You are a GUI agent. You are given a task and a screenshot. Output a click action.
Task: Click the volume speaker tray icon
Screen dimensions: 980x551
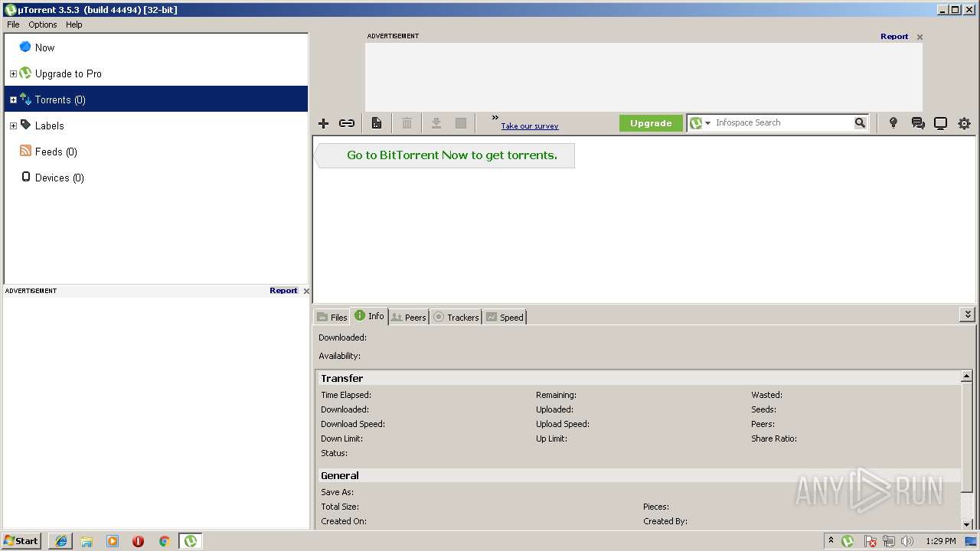click(907, 541)
